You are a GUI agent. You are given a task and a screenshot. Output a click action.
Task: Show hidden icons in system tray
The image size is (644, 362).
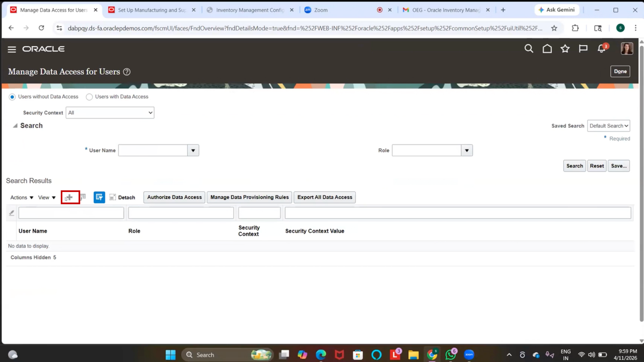pos(509,355)
